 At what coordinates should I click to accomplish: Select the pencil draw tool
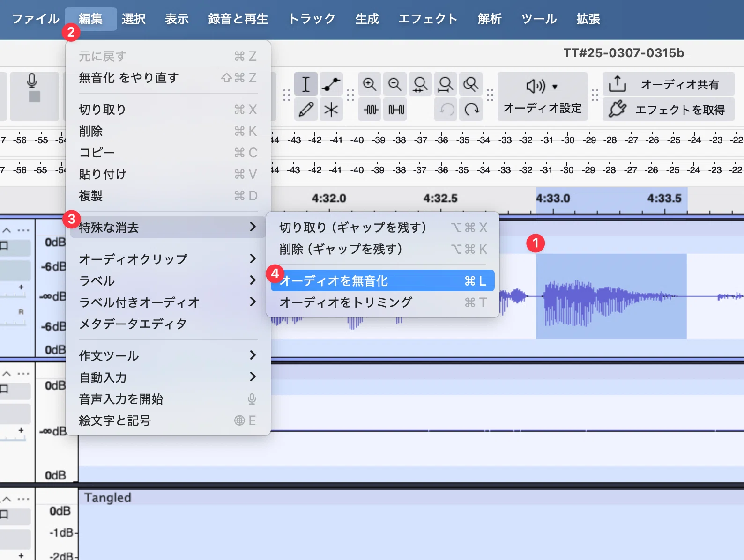pos(305,110)
